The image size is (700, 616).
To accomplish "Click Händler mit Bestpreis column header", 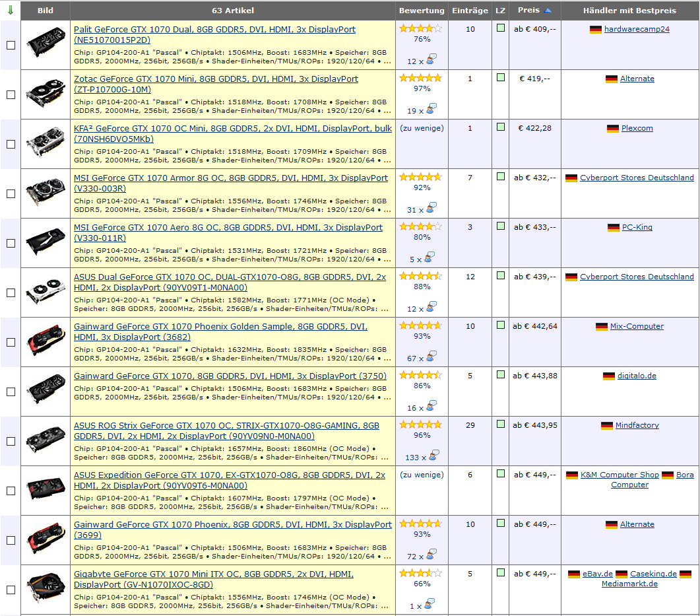I will click(629, 11).
